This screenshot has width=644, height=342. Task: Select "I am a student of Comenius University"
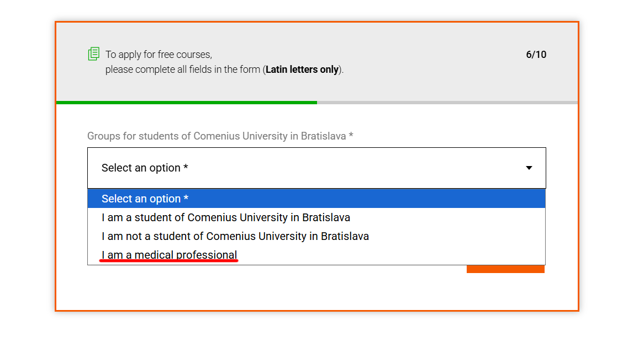pos(226,217)
